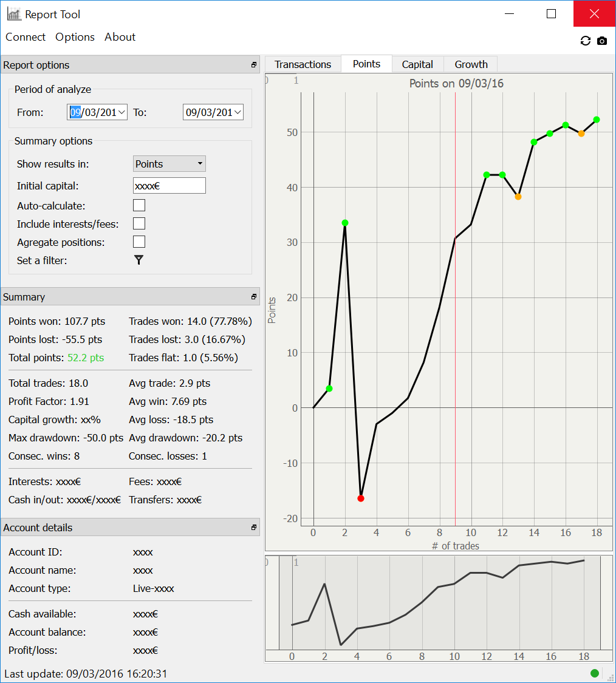Open the Show results in dropdown
This screenshot has width=616, height=683.
[169, 164]
